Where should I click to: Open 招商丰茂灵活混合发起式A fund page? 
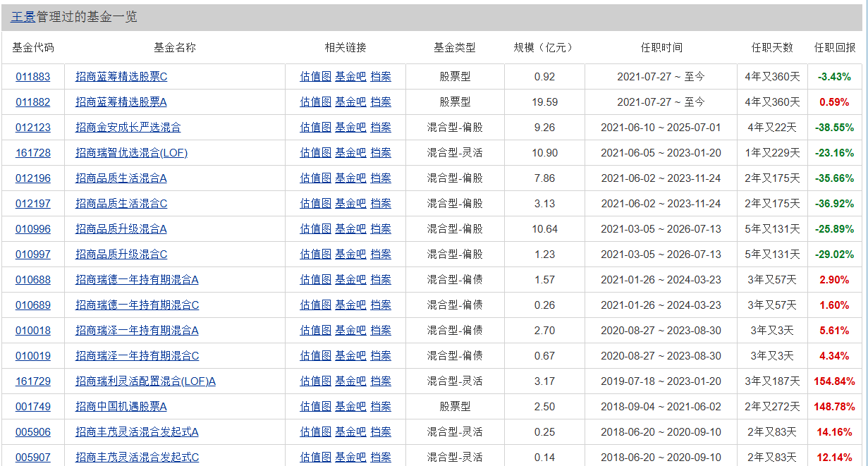(137, 432)
